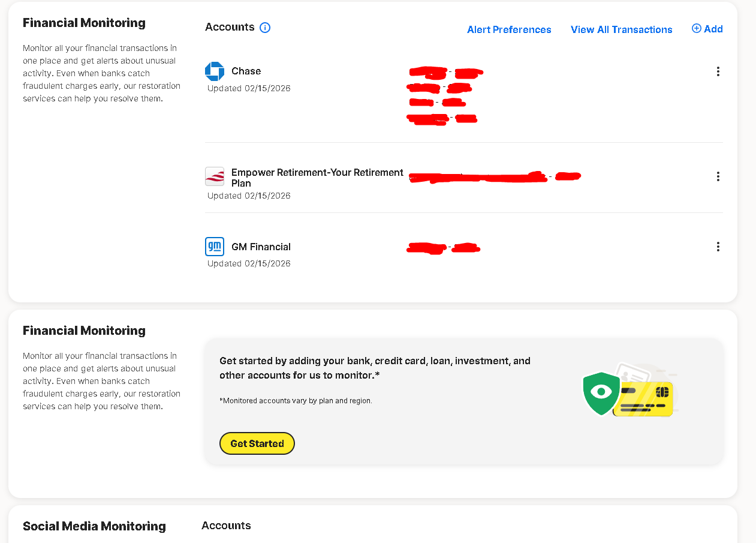Add a new account with plus icon

click(707, 29)
